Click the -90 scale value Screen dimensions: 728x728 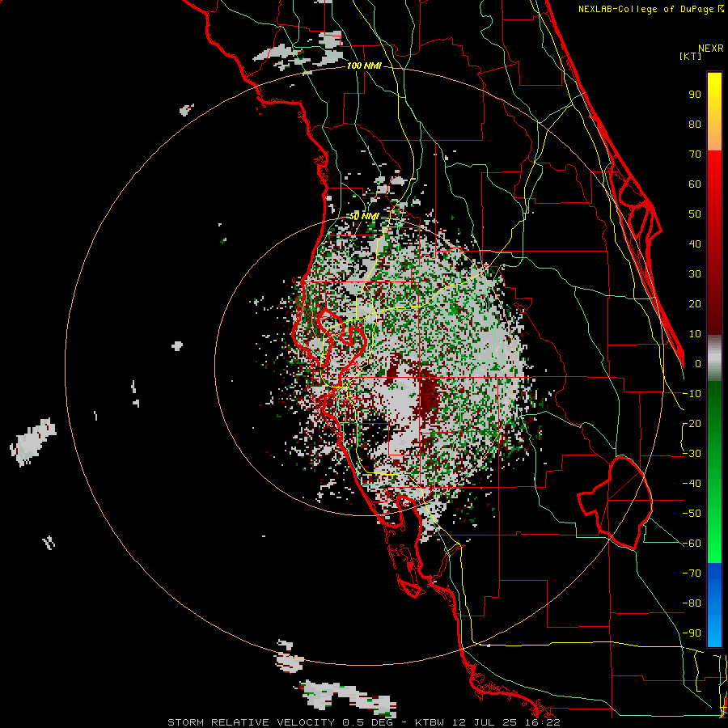tap(692, 633)
